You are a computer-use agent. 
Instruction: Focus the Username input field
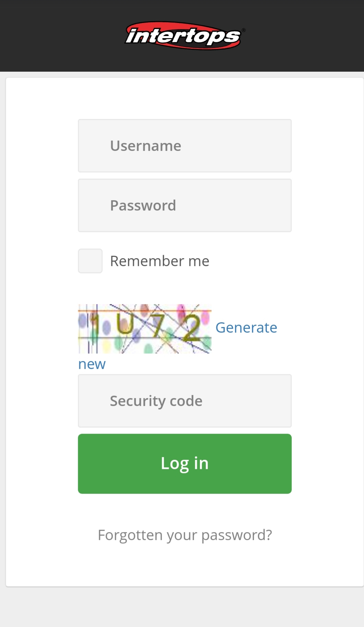185,146
